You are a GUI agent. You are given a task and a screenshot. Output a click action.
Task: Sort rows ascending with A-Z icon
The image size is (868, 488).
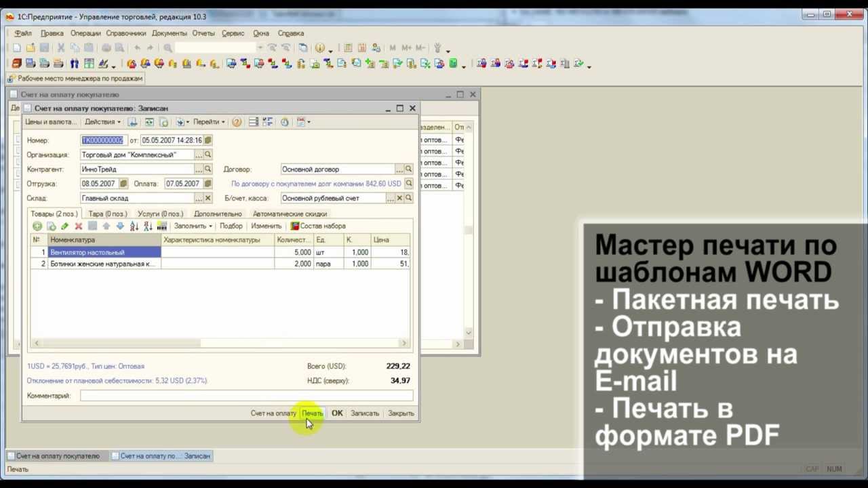134,226
